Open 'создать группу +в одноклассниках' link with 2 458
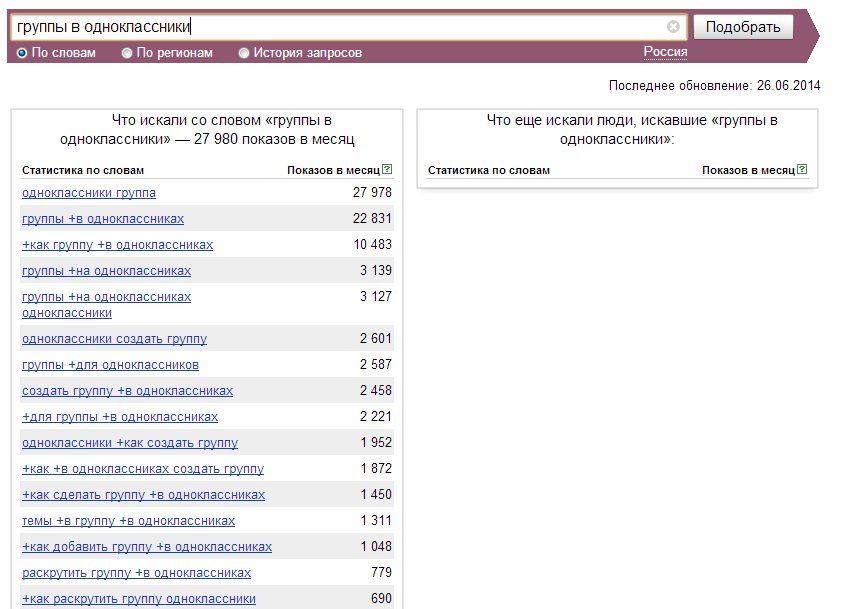This screenshot has width=841, height=609. click(x=128, y=391)
